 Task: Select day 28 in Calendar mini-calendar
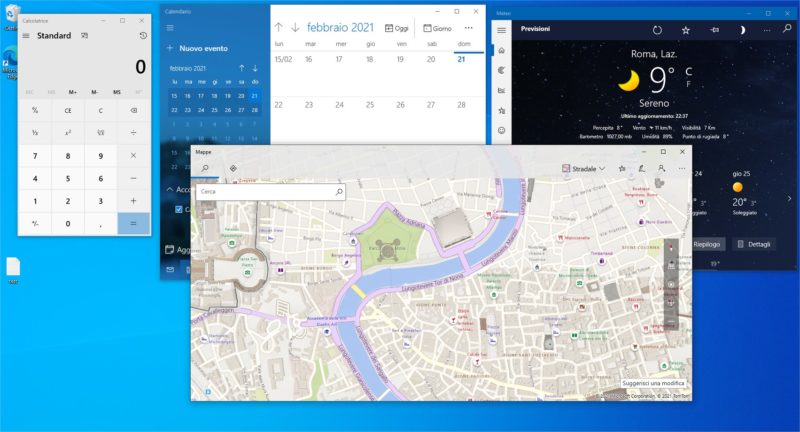255,110
